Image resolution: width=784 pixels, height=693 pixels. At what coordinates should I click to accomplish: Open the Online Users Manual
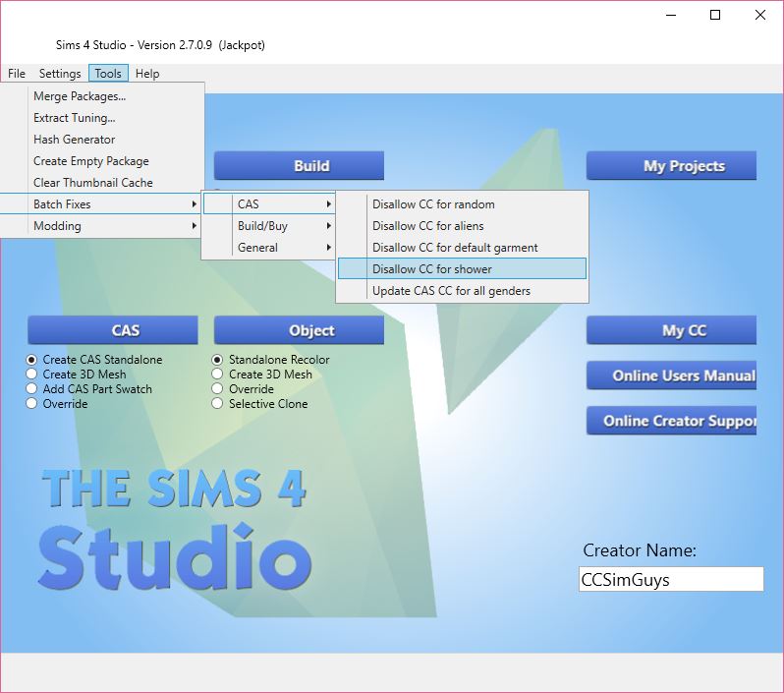(x=671, y=375)
